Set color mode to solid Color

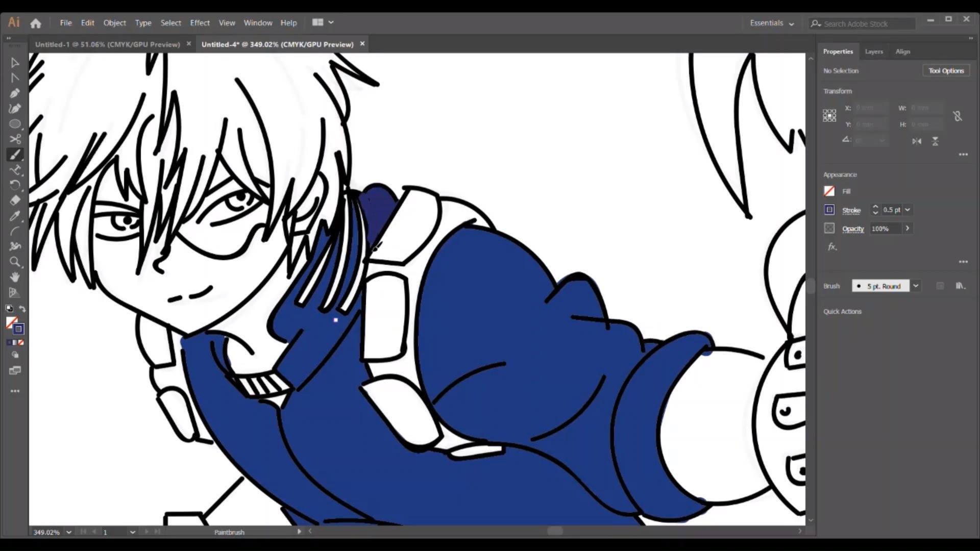[9, 342]
